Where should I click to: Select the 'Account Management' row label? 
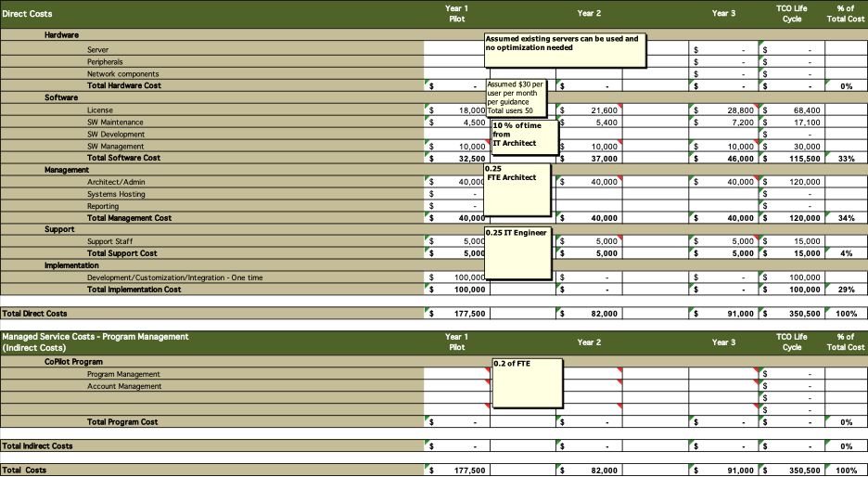[x=124, y=386]
